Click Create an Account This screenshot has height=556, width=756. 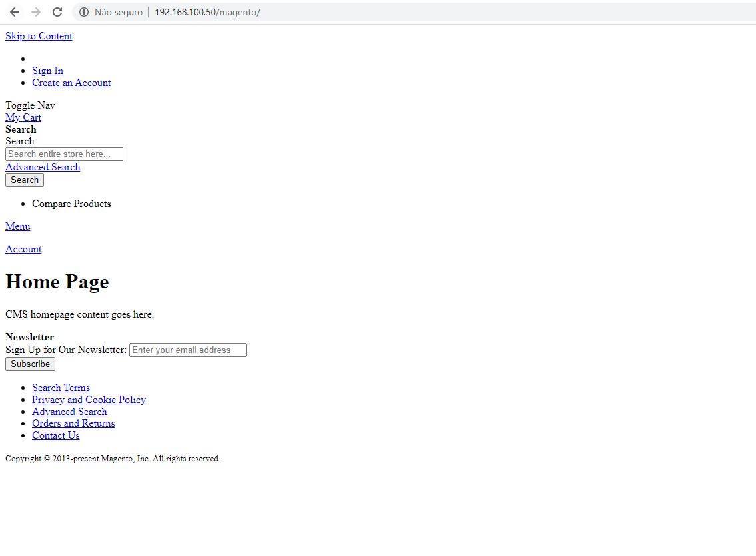(71, 82)
